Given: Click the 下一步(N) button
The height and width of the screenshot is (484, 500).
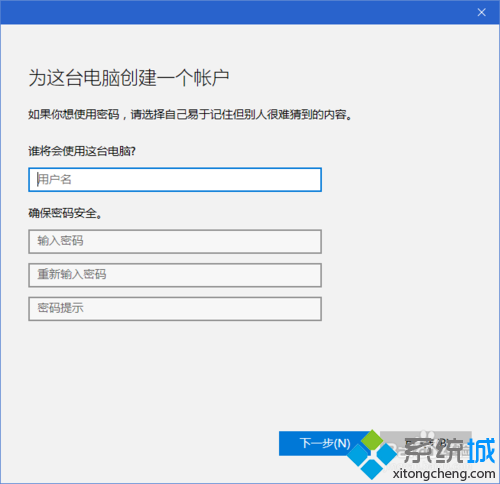Looking at the screenshot, I should click(x=325, y=443).
